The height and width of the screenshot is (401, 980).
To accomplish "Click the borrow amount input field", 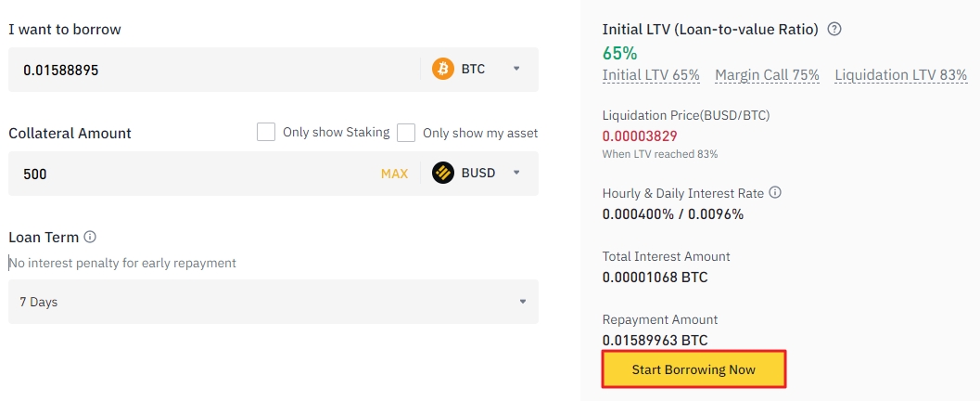I will 213,70.
